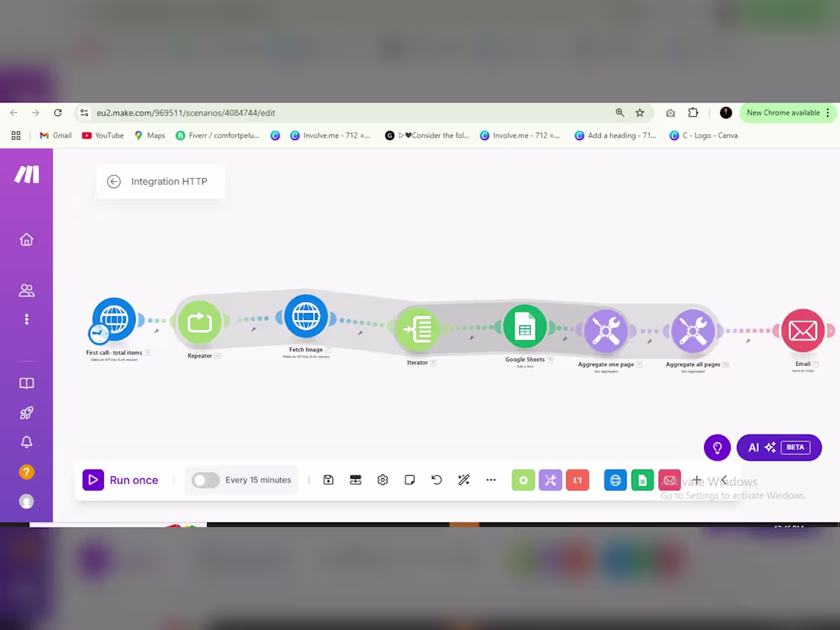Open the zoom magnifier in address bar
The image size is (840, 630).
click(x=620, y=112)
